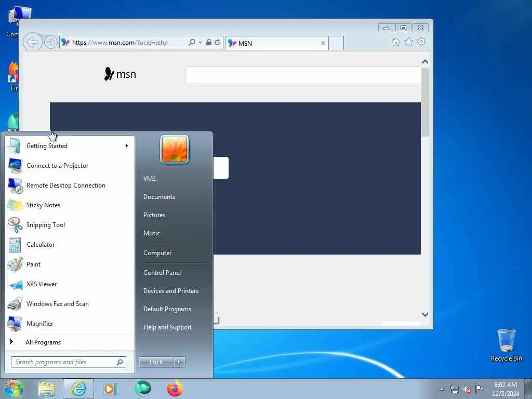The image size is (532, 399).
Task: Open Remote Desktop Connection
Action: pyautogui.click(x=70, y=185)
